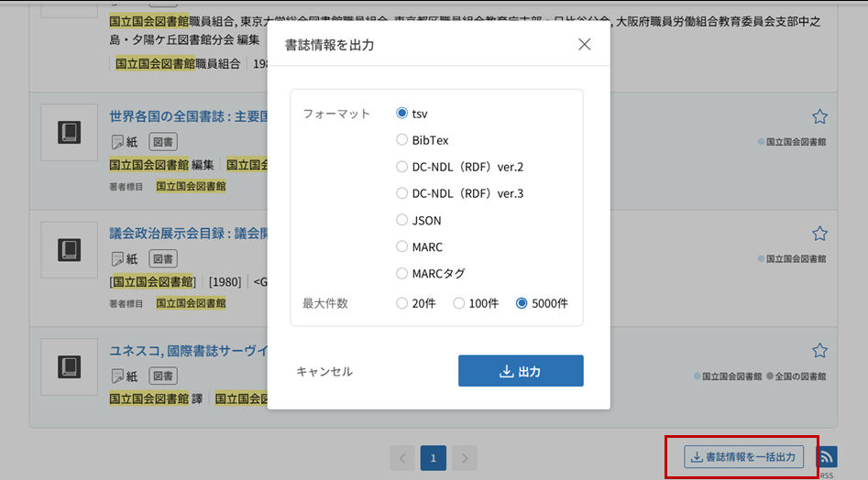Click the 書誌情報を一括出力 button
Viewport: 868px width, 480px height.
(743, 457)
